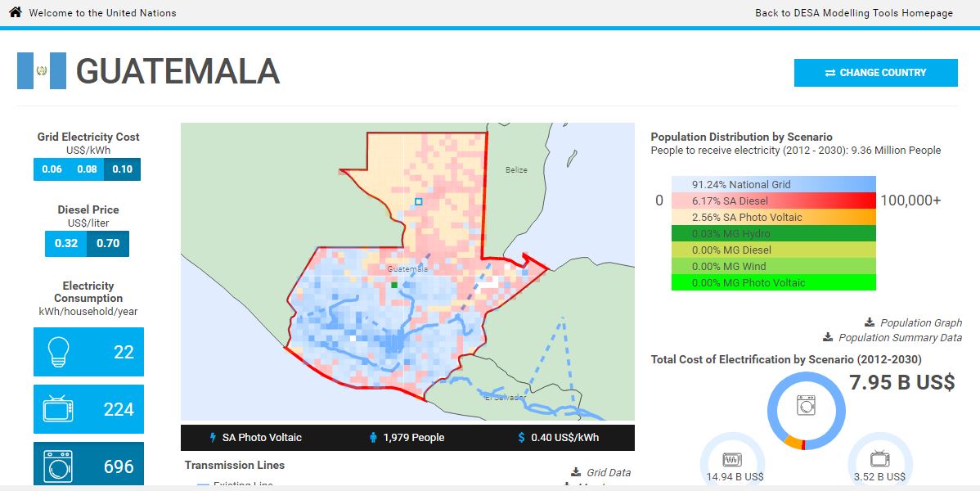Click the Change Country button
This screenshot has width=980, height=491.
point(875,73)
